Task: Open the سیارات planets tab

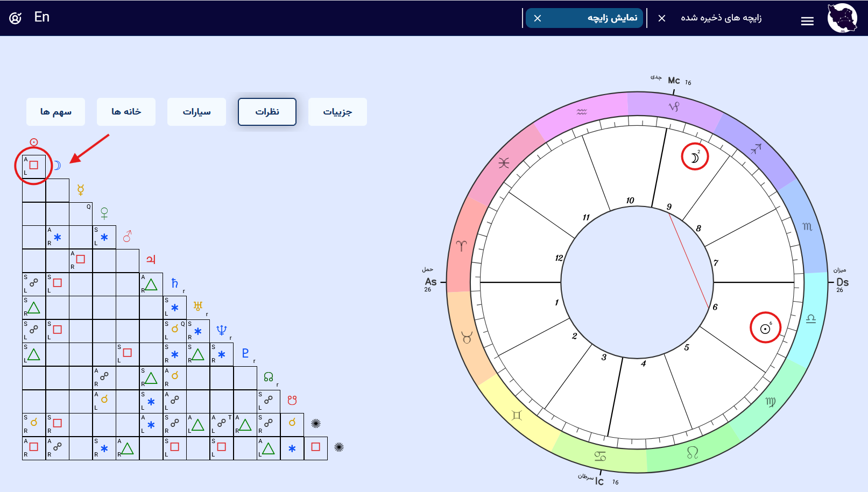Action: 196,112
